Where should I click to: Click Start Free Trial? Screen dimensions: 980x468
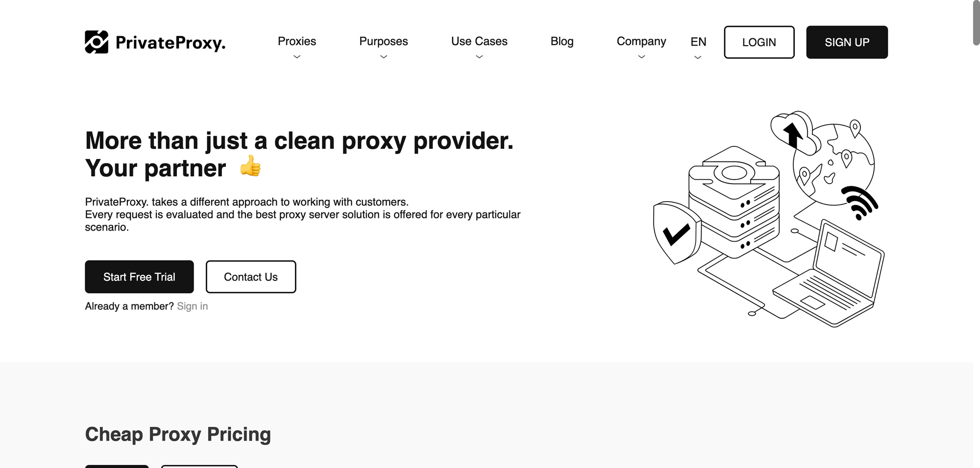(139, 277)
